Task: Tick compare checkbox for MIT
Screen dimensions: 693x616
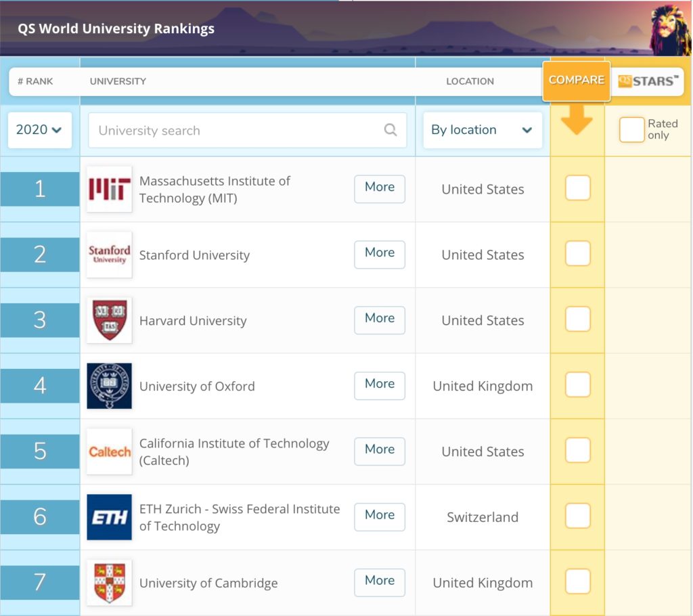Action: 578,188
